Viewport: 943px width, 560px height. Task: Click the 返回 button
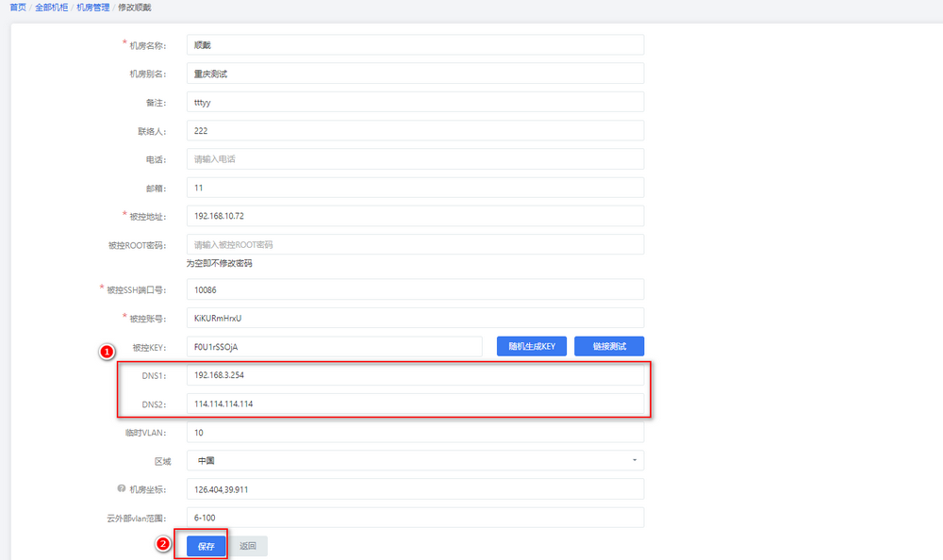248,546
